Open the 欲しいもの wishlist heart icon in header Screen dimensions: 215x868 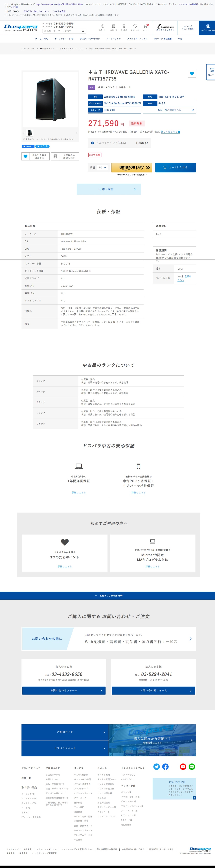click(135, 28)
